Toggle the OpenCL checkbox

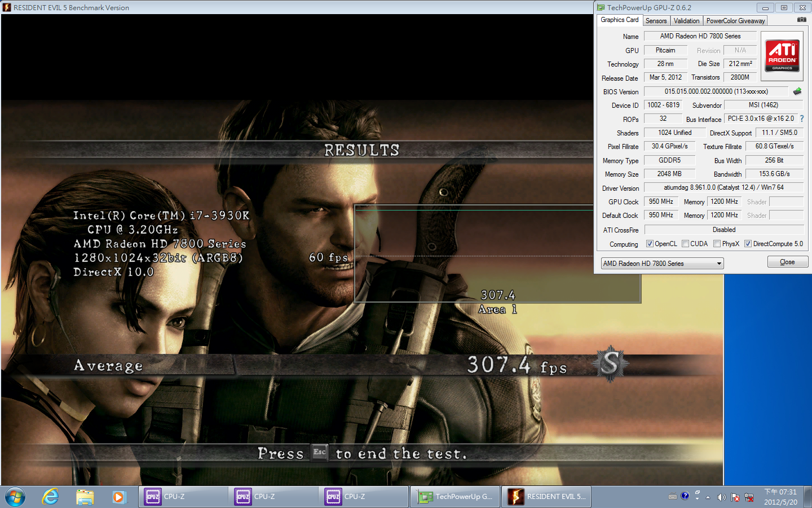click(x=650, y=244)
